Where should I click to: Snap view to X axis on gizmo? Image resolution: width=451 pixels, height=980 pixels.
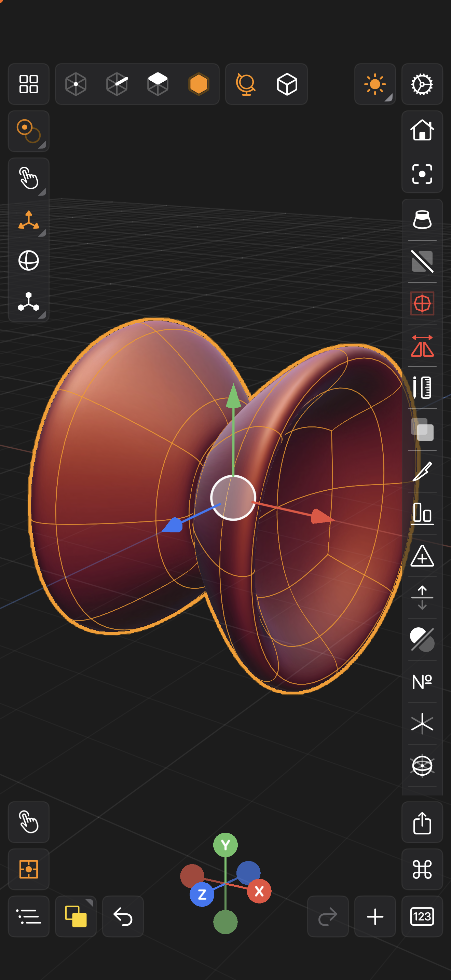point(259,891)
